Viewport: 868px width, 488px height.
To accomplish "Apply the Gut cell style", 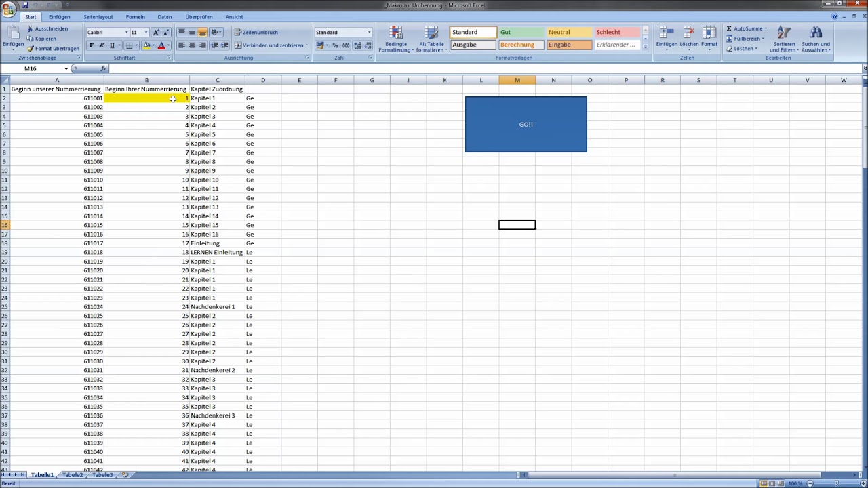I will pyautogui.click(x=521, y=32).
